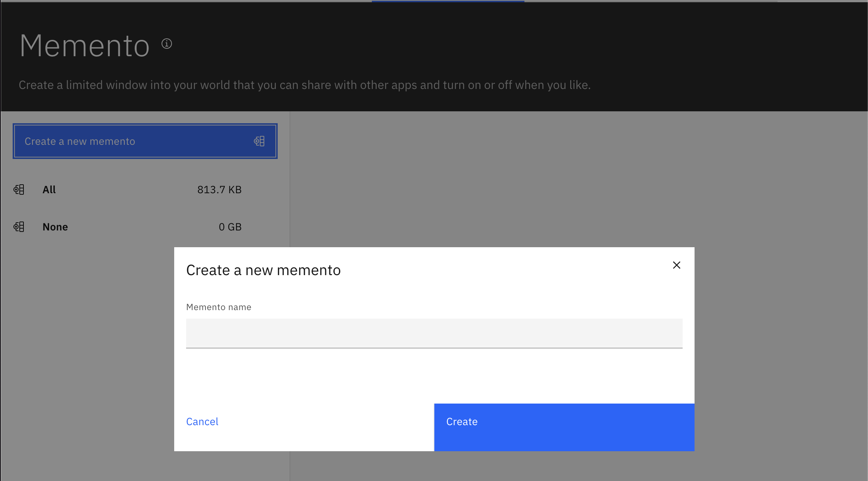
Task: Click the description text under the Memento heading
Action: coord(304,85)
